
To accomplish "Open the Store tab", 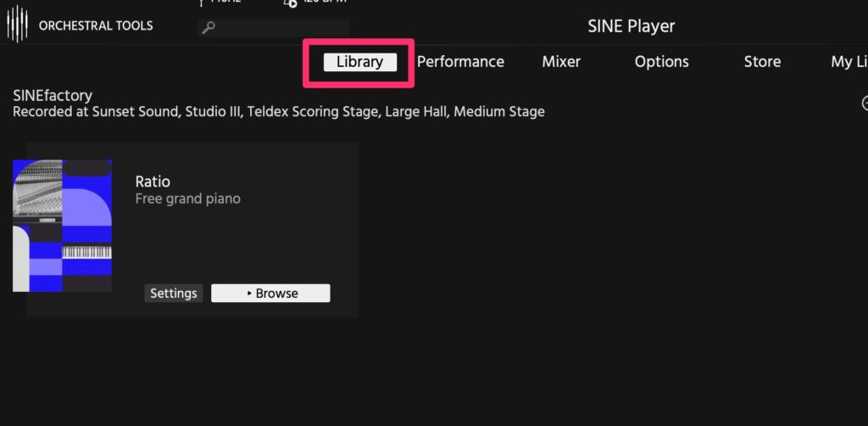I will tap(762, 62).
